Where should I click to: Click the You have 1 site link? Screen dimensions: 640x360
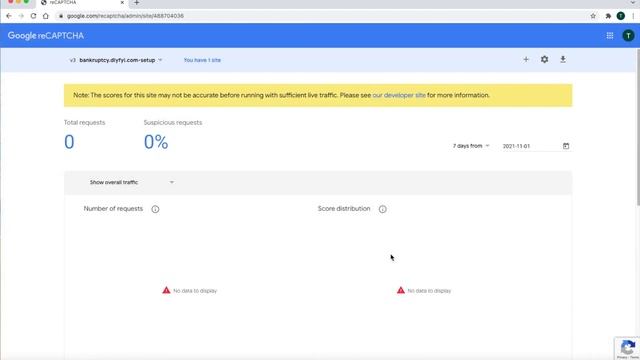pyautogui.click(x=202, y=60)
